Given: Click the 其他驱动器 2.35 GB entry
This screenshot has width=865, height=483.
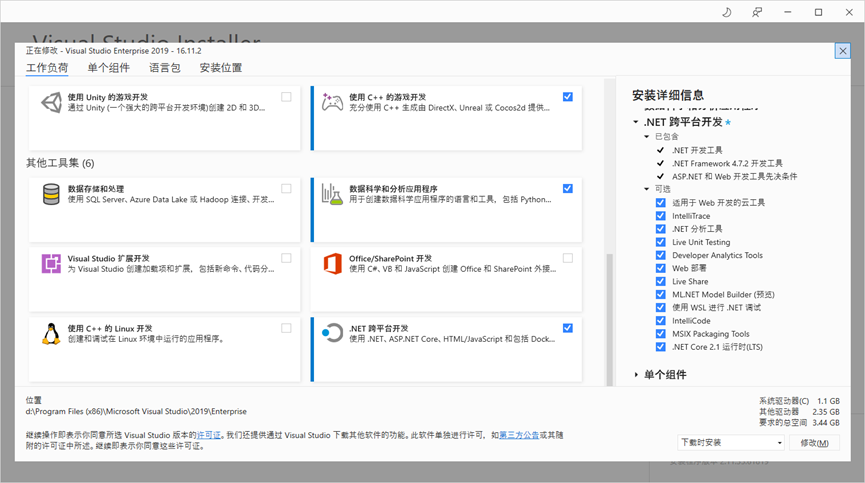Looking at the screenshot, I should [x=799, y=412].
